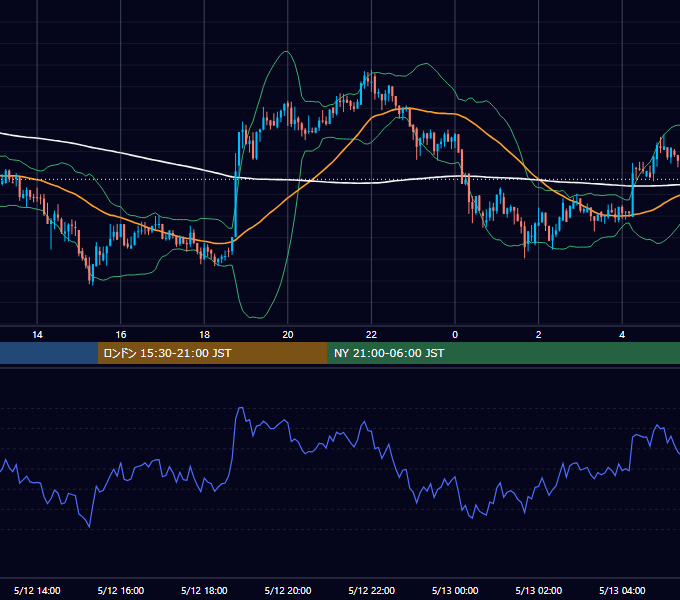Click the highest candlestick at hour 22
This screenshot has height=600, width=680.
coord(370,79)
